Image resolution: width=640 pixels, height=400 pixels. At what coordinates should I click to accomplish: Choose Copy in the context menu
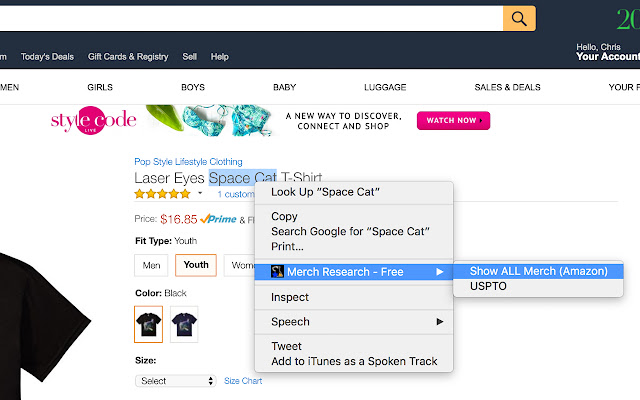[x=285, y=216]
